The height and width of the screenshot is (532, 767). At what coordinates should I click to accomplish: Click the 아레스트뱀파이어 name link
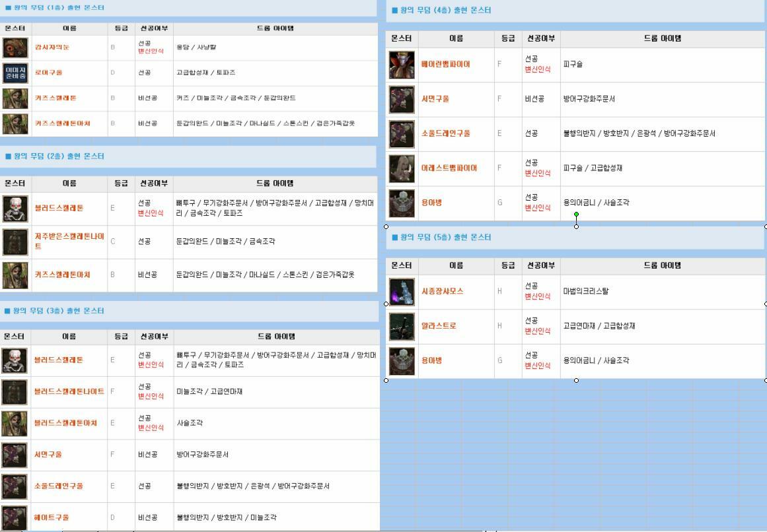449,168
